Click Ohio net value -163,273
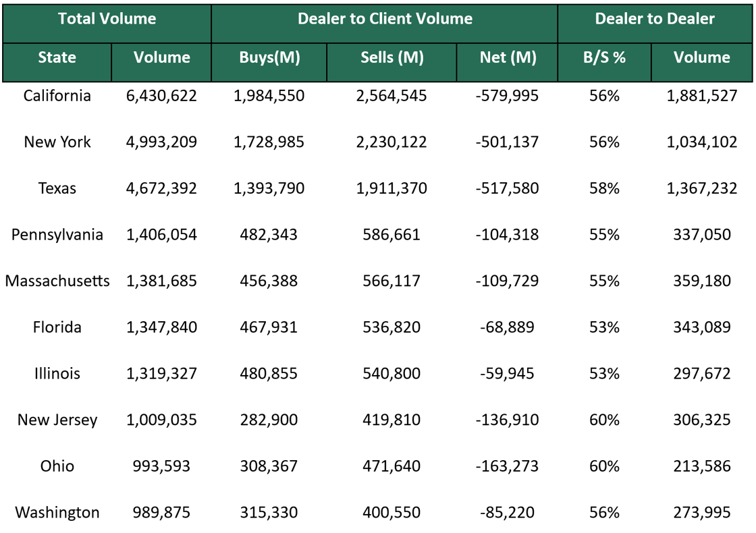 [507, 466]
